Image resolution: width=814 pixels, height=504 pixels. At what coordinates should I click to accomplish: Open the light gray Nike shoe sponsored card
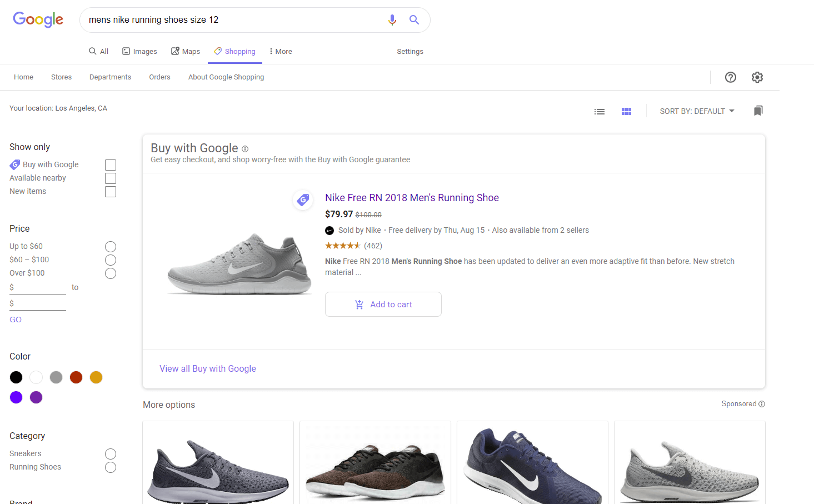(690, 462)
